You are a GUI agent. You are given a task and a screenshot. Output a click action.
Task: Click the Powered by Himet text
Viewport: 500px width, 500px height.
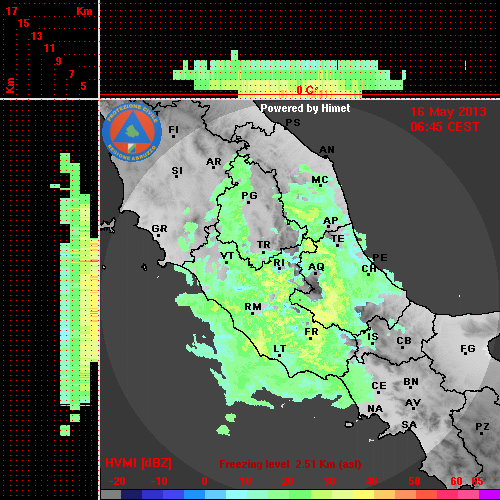[x=305, y=108]
